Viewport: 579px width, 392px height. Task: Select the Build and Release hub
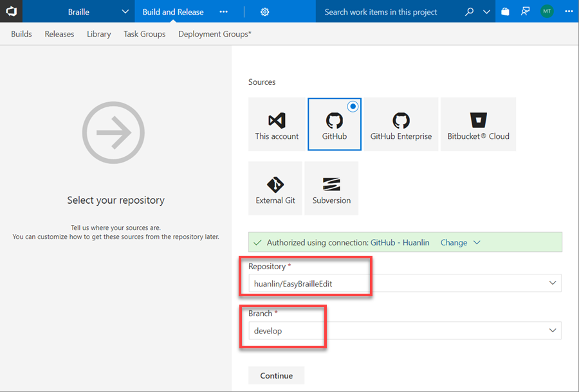(173, 12)
